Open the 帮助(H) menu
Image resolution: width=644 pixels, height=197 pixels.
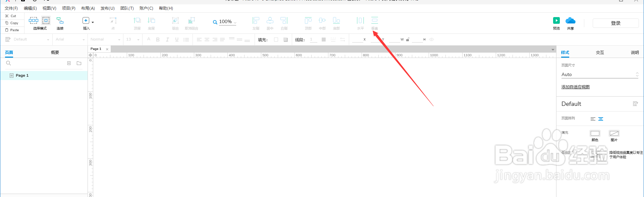[x=166, y=8]
